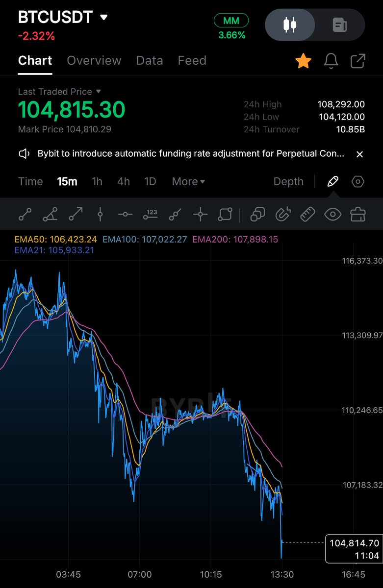This screenshot has width=383, height=588.
Task: Select the extended ray line tool
Action: (175, 214)
